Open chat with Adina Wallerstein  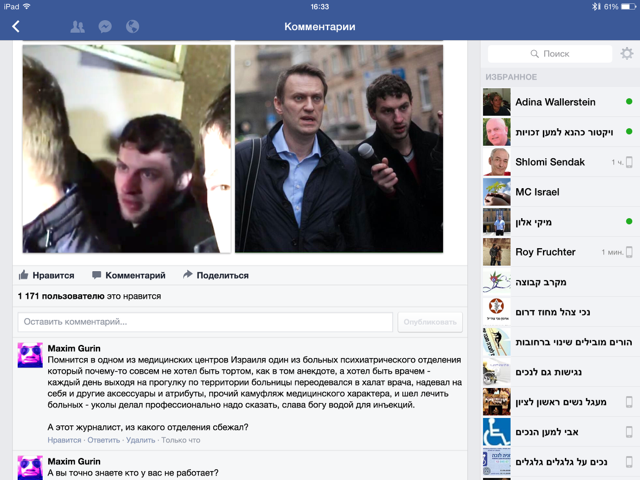click(560, 102)
